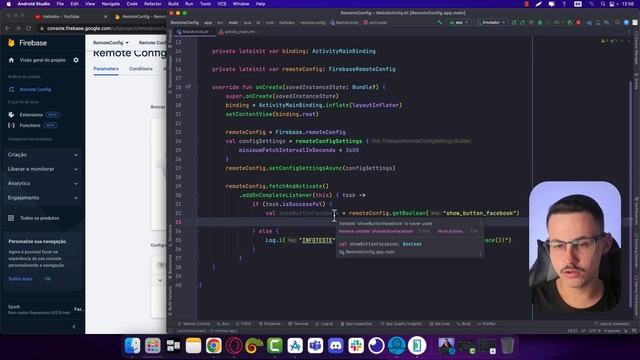The width and height of the screenshot is (640, 360).
Task: Open Launchpad from the Dock
Action: [153, 346]
